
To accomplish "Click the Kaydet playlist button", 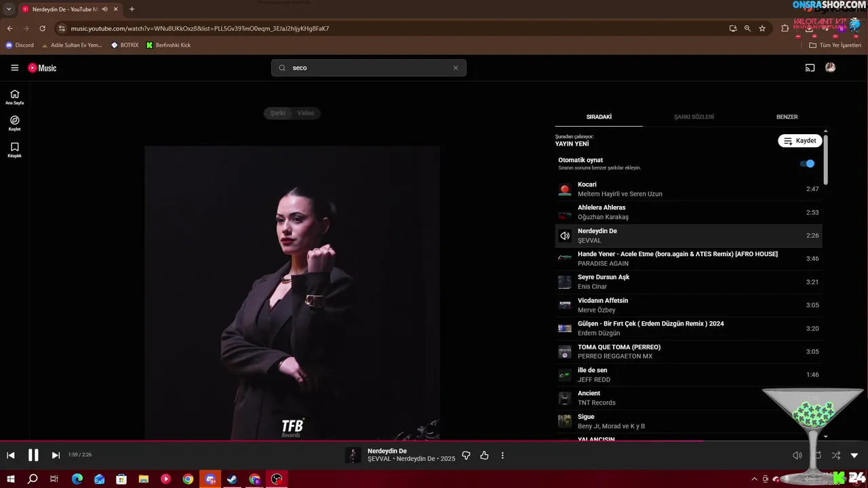I will 800,141.
